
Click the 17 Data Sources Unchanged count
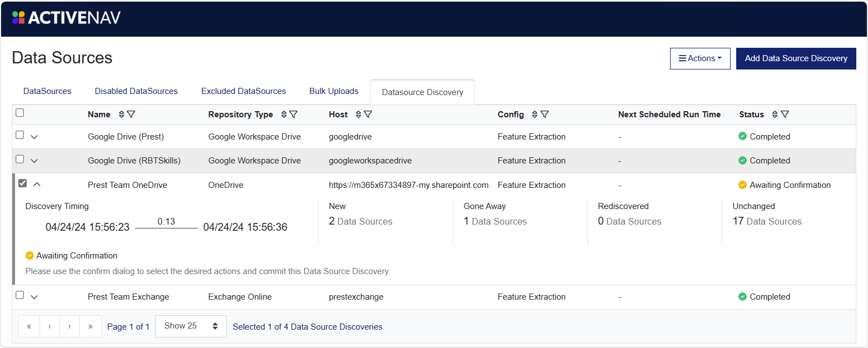[767, 221]
